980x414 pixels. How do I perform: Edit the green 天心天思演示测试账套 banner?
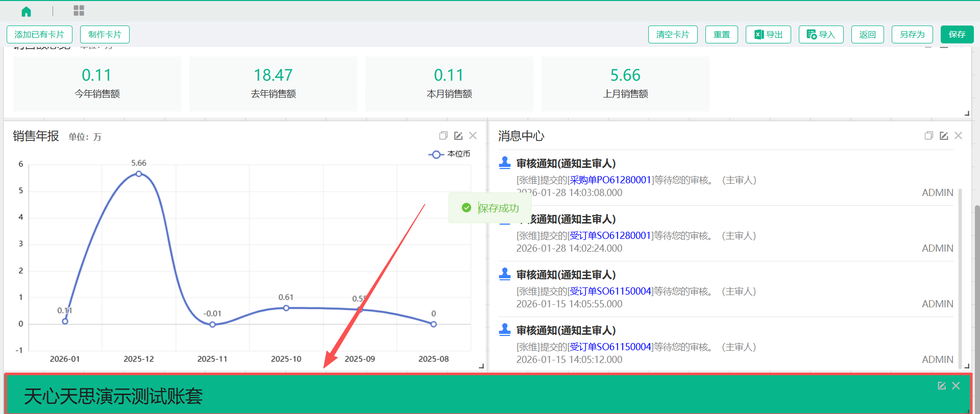point(942,386)
